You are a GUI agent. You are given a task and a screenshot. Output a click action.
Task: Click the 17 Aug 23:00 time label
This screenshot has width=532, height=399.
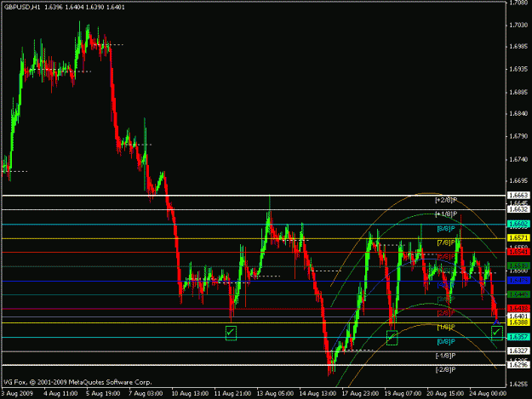(360, 394)
